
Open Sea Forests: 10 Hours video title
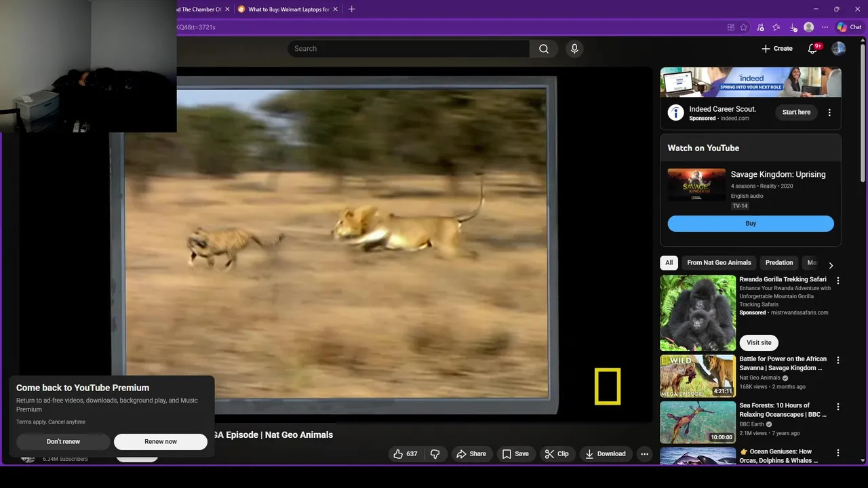pyautogui.click(x=784, y=410)
